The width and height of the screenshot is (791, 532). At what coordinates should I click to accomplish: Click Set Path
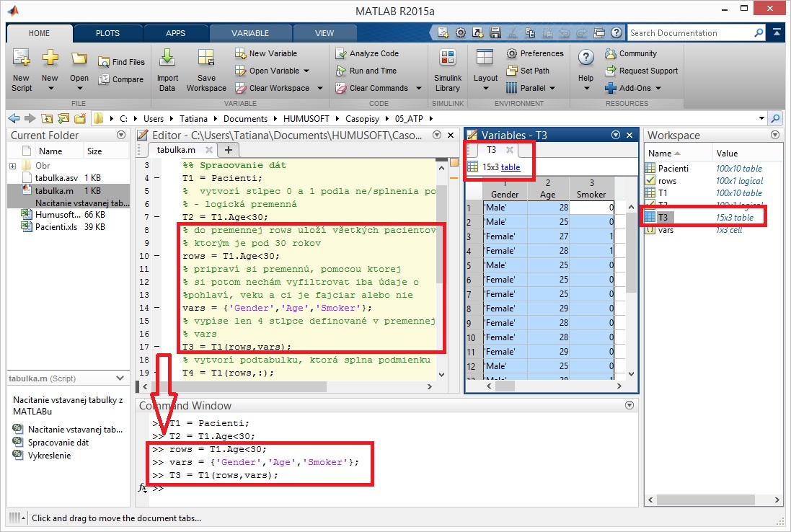(x=528, y=71)
